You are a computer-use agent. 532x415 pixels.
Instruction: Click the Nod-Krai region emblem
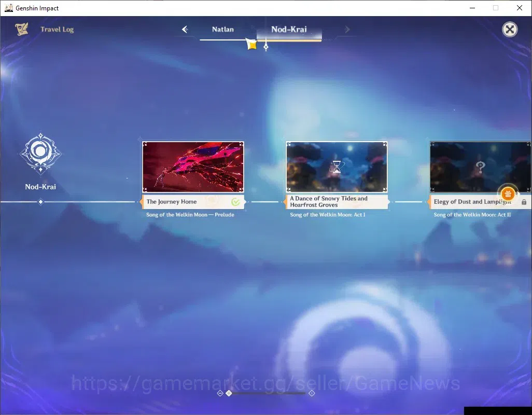point(41,154)
